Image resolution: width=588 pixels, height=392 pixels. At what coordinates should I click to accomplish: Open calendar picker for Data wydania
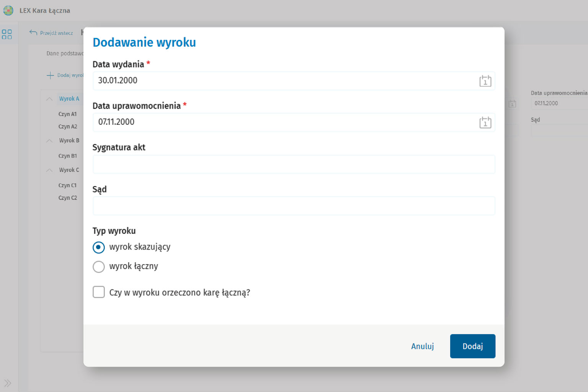(485, 81)
